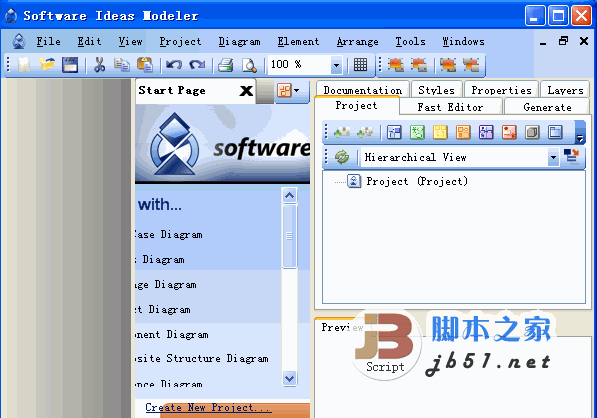597x418 pixels.
Task: Open the Tools menu
Action: [410, 41]
